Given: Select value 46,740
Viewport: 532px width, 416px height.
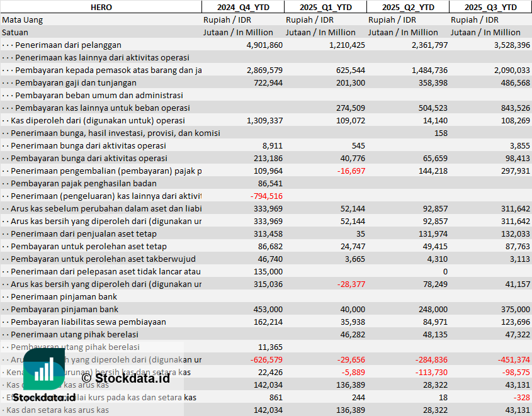Looking at the screenshot, I should [x=270, y=259].
